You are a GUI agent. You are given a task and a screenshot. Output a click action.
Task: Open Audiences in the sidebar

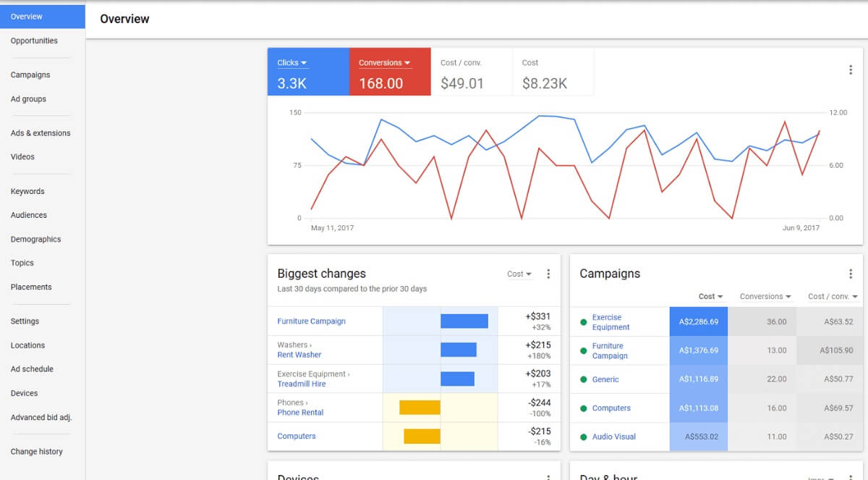(x=29, y=216)
